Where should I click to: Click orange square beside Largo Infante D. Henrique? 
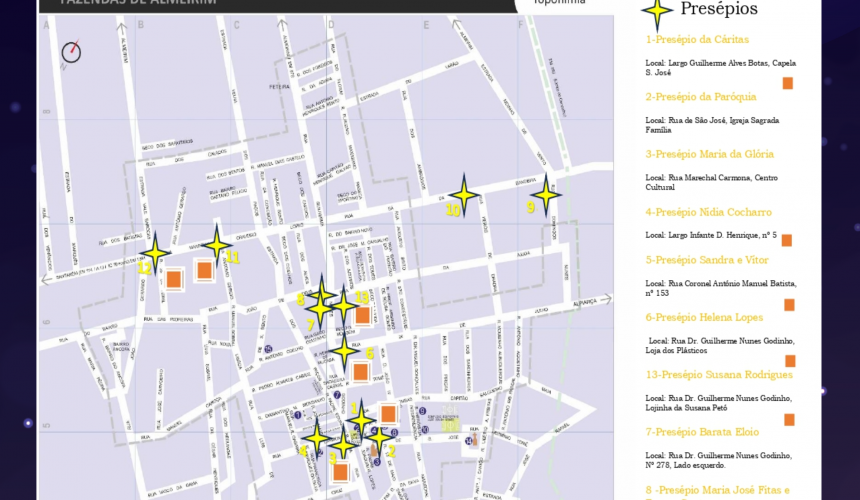787,240
